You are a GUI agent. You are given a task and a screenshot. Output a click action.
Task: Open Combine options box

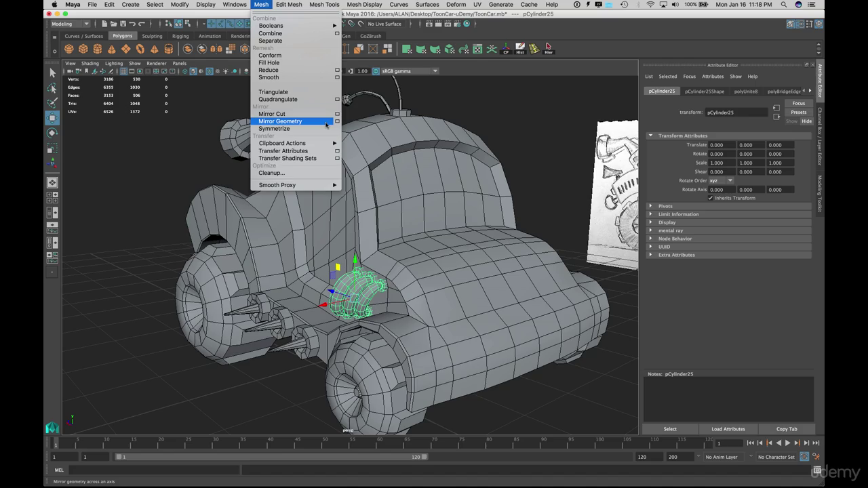coord(337,33)
